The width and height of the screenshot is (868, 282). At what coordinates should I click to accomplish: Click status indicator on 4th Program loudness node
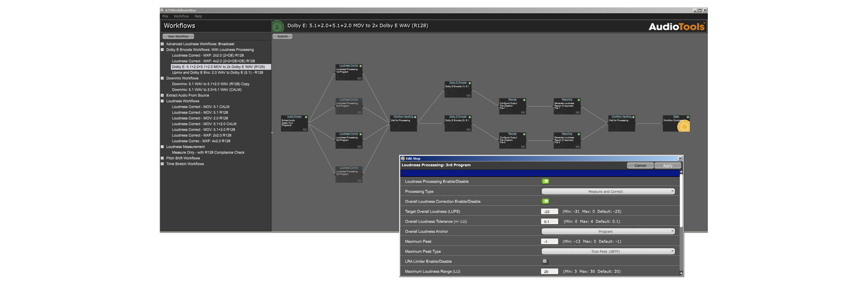tap(361, 168)
